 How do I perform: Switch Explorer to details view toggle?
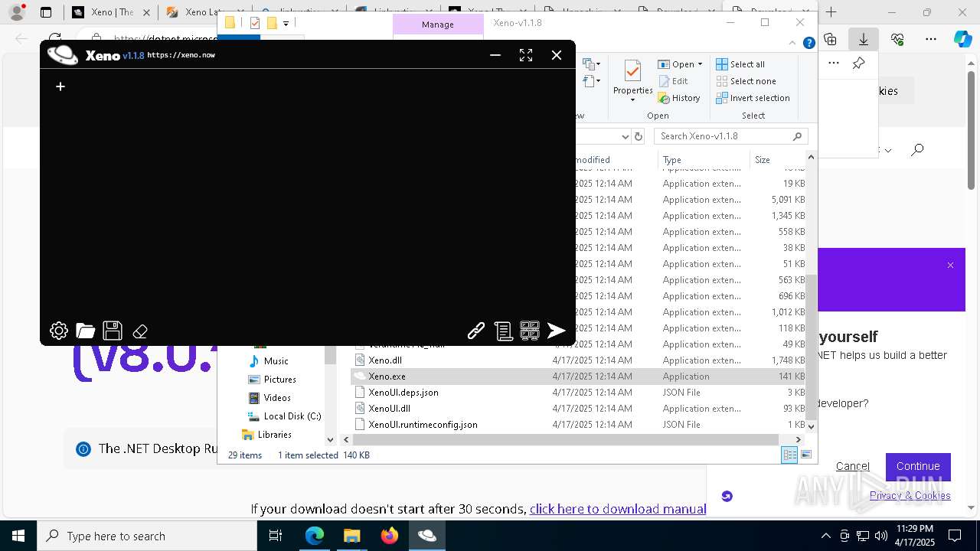pos(789,455)
